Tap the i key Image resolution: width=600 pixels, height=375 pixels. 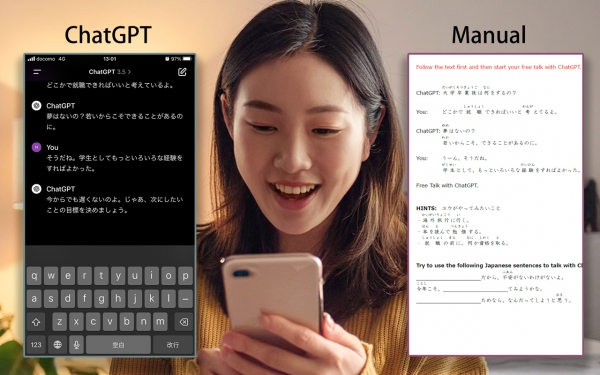click(x=152, y=276)
